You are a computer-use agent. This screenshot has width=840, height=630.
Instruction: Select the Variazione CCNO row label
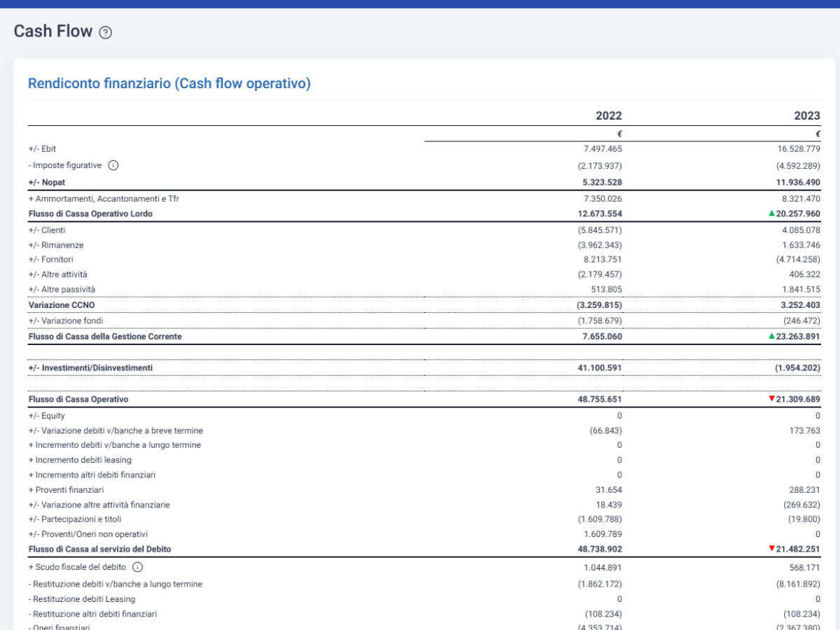coord(62,305)
